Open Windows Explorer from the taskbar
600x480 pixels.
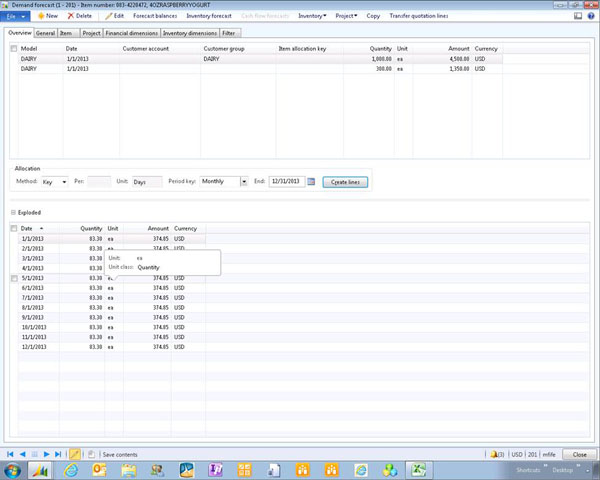coord(129,470)
